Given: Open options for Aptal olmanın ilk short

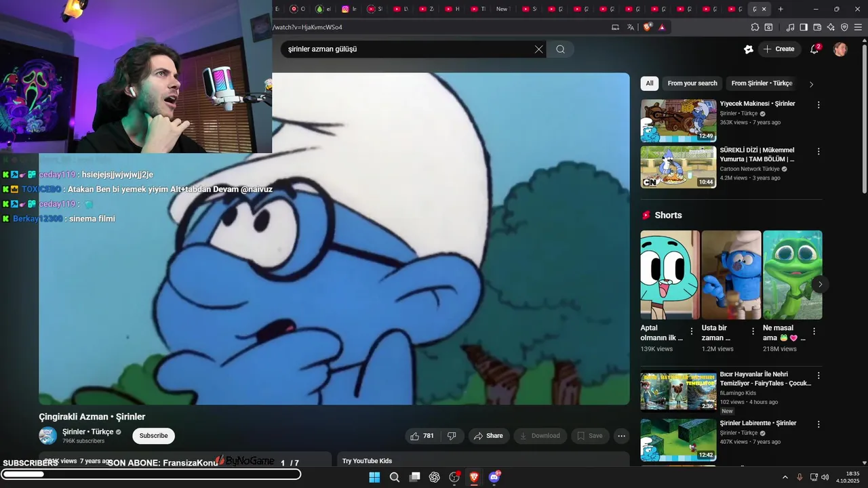Looking at the screenshot, I should (692, 331).
